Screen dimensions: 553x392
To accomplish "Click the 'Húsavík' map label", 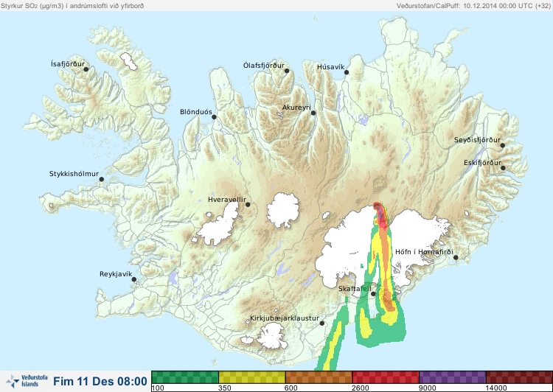I will pyautogui.click(x=331, y=67).
